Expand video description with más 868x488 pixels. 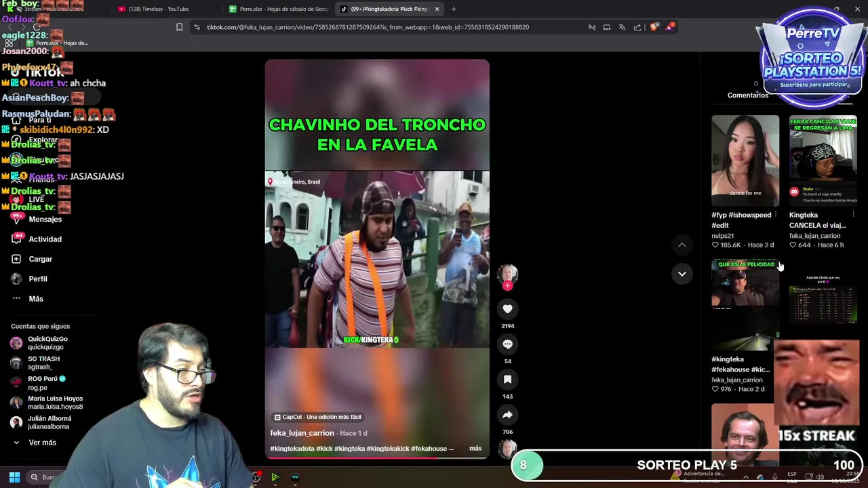coord(475,448)
